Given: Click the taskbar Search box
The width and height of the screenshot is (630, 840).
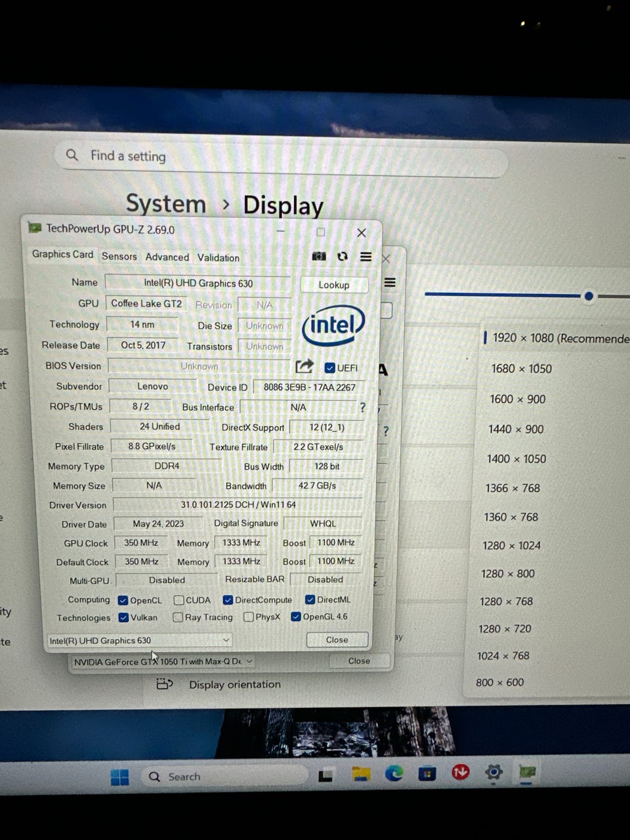Looking at the screenshot, I should tap(224, 777).
